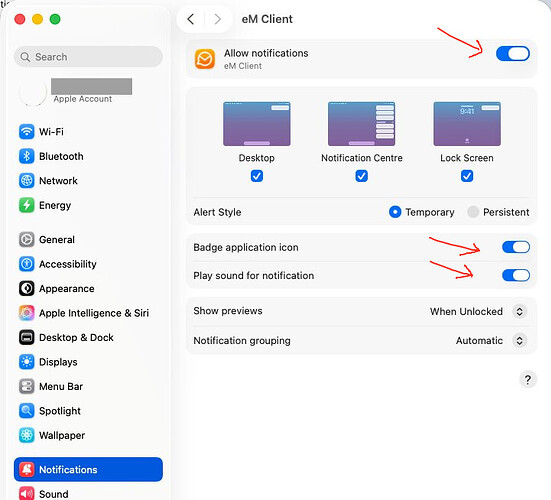Screen dimensions: 551x500
Task: Go back with the left chevron
Action: (x=191, y=19)
